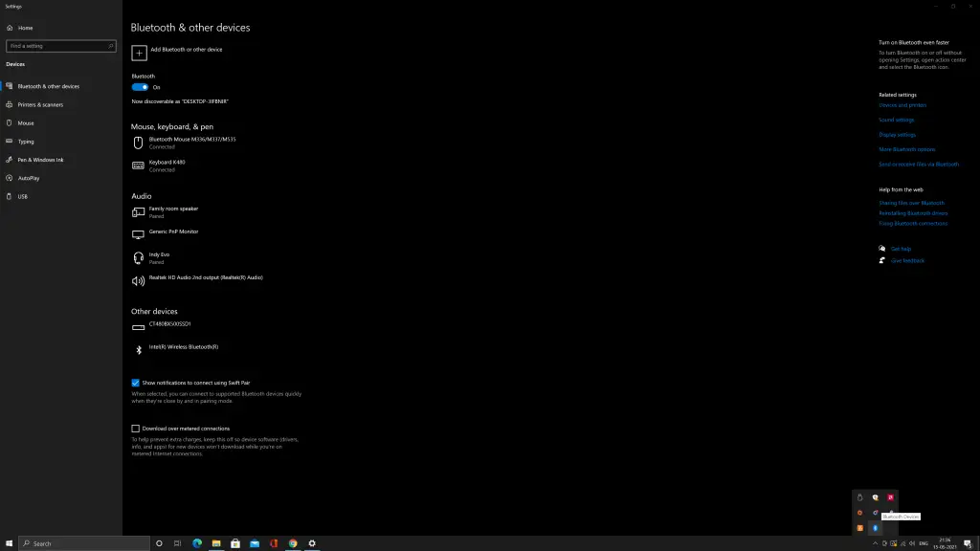The width and height of the screenshot is (980, 551).
Task: Go to Settings Home
Action: (25, 28)
